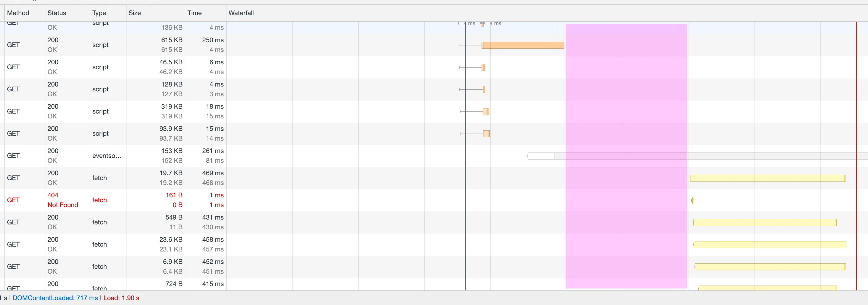The width and height of the screenshot is (868, 305).
Task: Click the DOMContentLoaded 717 ms label
Action: [55, 298]
